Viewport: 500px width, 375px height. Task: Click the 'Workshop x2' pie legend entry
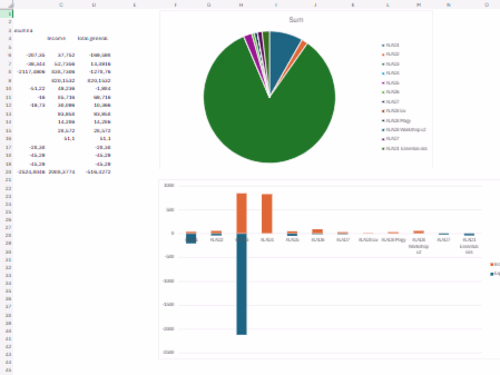pyautogui.click(x=404, y=130)
